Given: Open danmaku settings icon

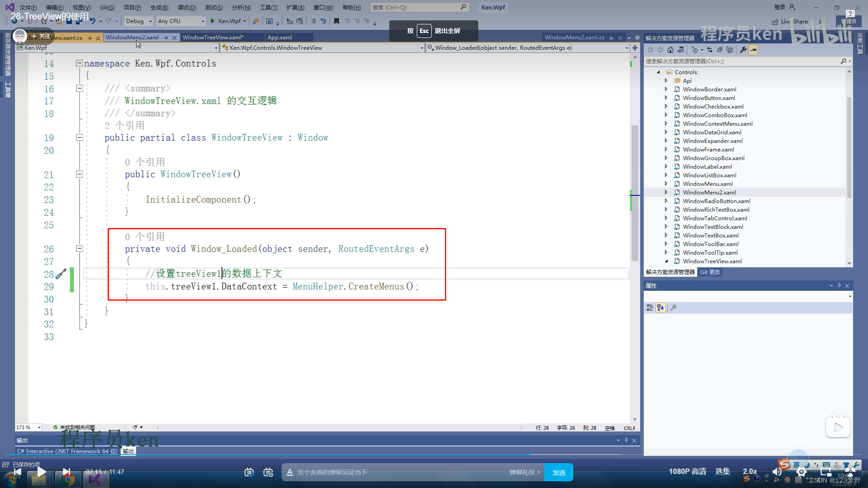Looking at the screenshot, I should [x=269, y=472].
